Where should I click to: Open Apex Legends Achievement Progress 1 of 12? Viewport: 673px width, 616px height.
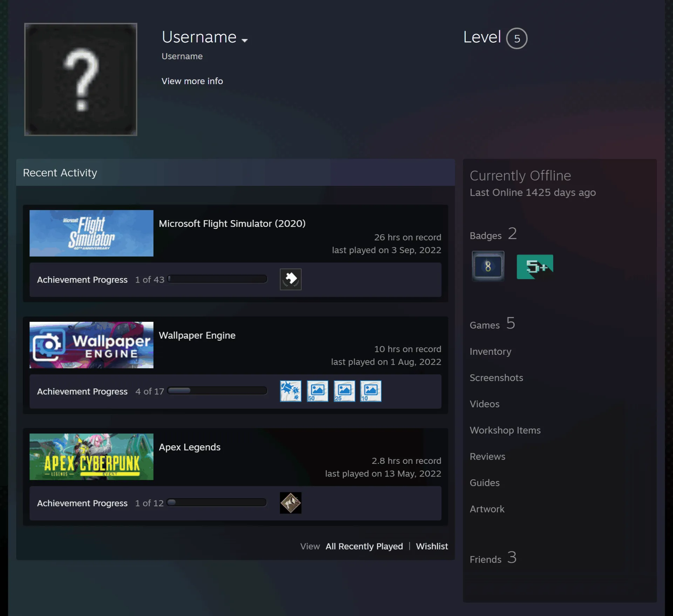(x=100, y=503)
